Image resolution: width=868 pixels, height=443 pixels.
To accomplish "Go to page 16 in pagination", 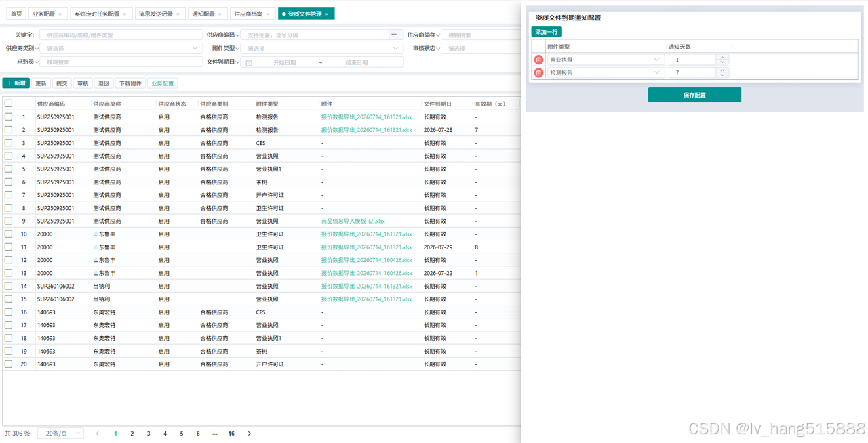I will tap(231, 434).
